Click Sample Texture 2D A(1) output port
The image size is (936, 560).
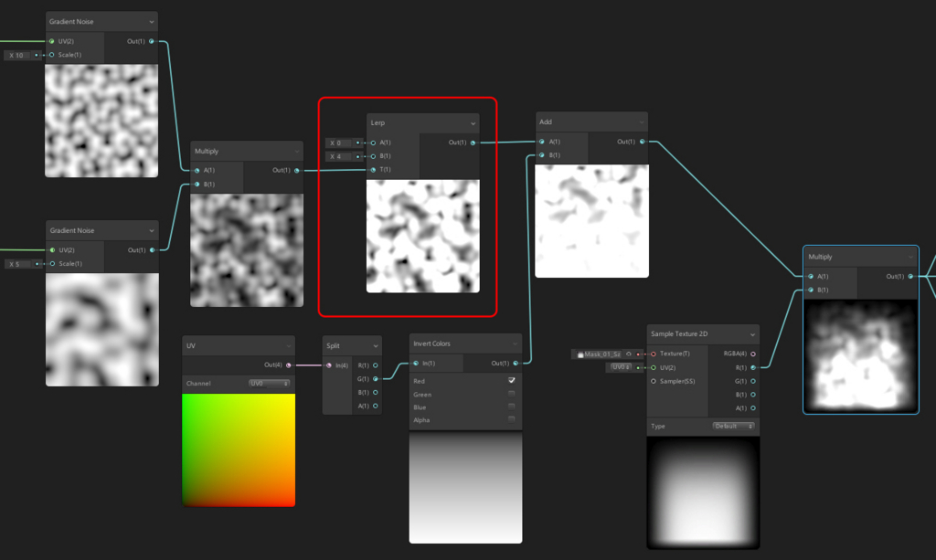pos(753,408)
